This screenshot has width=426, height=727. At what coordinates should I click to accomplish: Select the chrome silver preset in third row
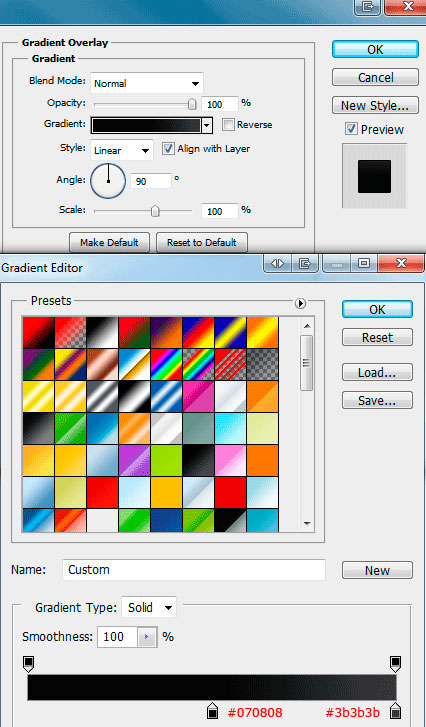[102, 396]
